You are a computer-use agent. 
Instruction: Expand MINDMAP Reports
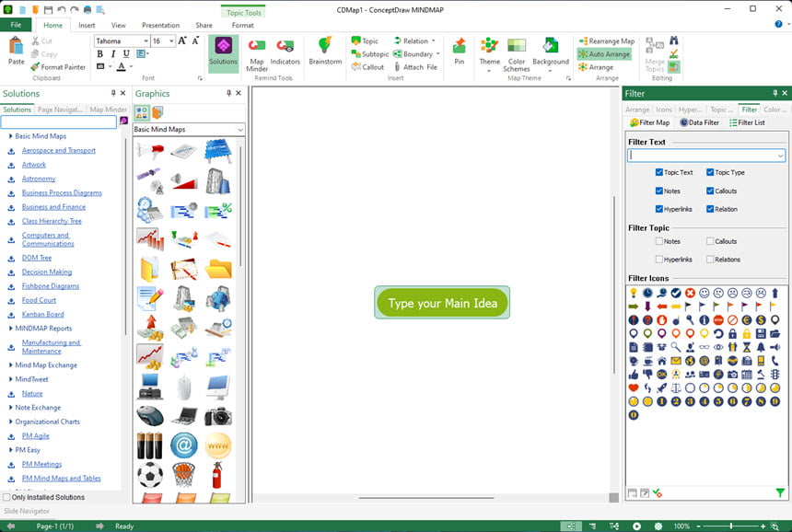11,328
